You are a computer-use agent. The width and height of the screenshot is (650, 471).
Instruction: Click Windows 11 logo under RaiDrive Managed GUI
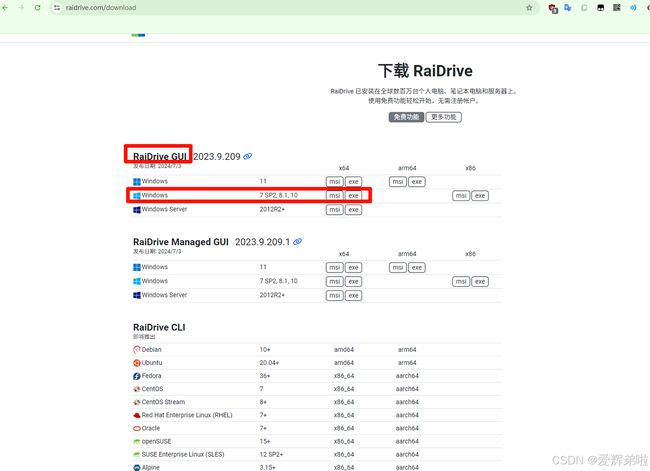pos(137,267)
